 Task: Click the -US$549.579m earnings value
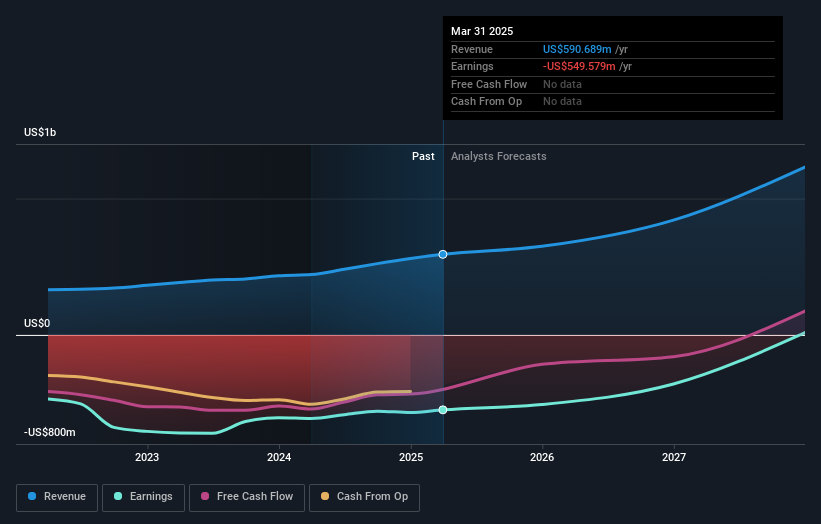(579, 66)
